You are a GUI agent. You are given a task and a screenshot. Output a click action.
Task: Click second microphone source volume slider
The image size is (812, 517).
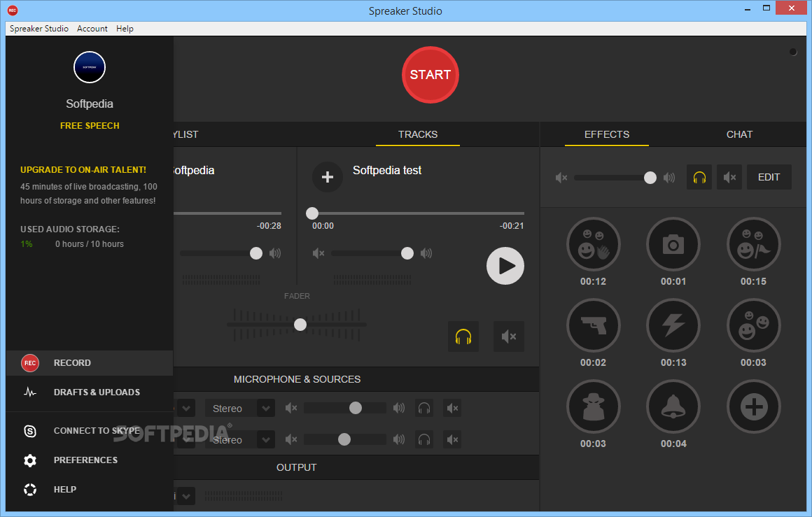(x=345, y=439)
